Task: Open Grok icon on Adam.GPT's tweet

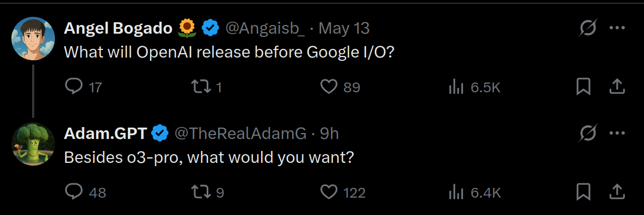Action: pyautogui.click(x=587, y=134)
